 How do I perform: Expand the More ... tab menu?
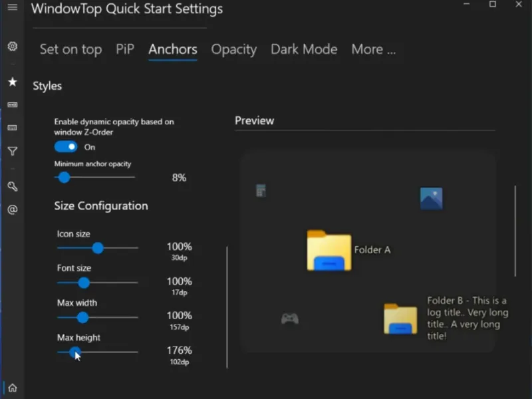point(373,49)
